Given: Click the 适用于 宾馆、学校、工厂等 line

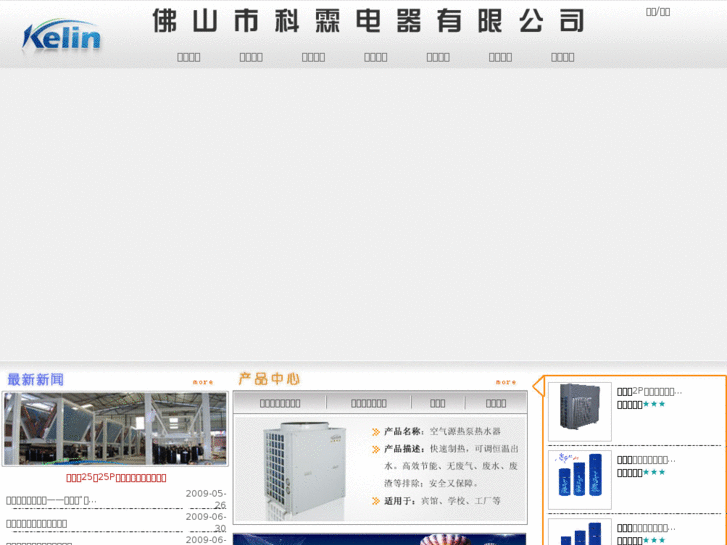Looking at the screenshot, I should tap(442, 500).
